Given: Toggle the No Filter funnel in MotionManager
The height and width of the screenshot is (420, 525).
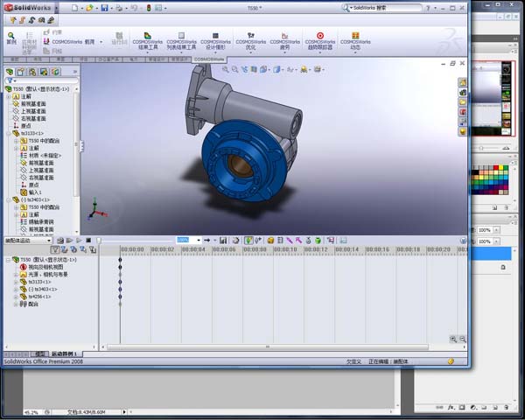Looking at the screenshot, I should click(55, 249).
